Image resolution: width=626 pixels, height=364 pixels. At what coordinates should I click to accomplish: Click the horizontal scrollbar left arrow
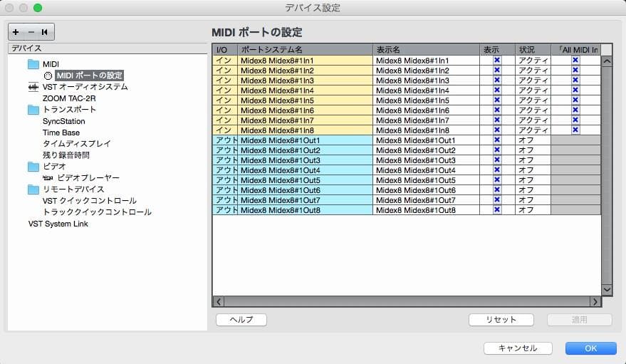[x=219, y=302]
